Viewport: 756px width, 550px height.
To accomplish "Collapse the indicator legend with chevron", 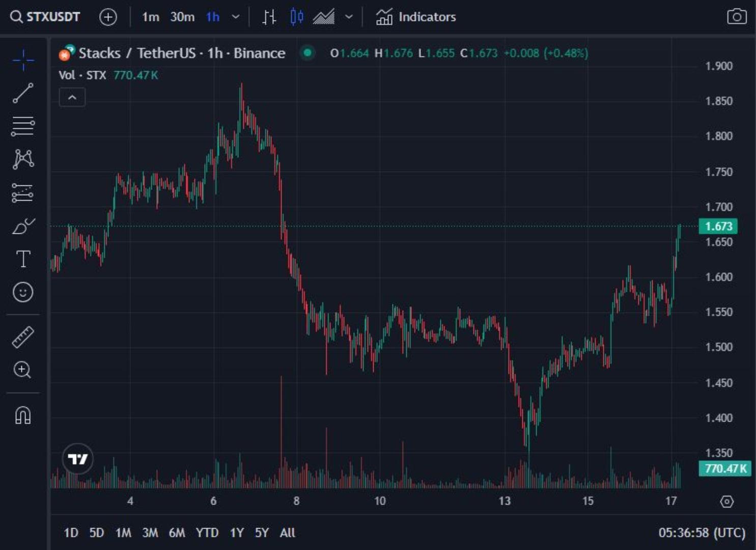I will pyautogui.click(x=72, y=97).
